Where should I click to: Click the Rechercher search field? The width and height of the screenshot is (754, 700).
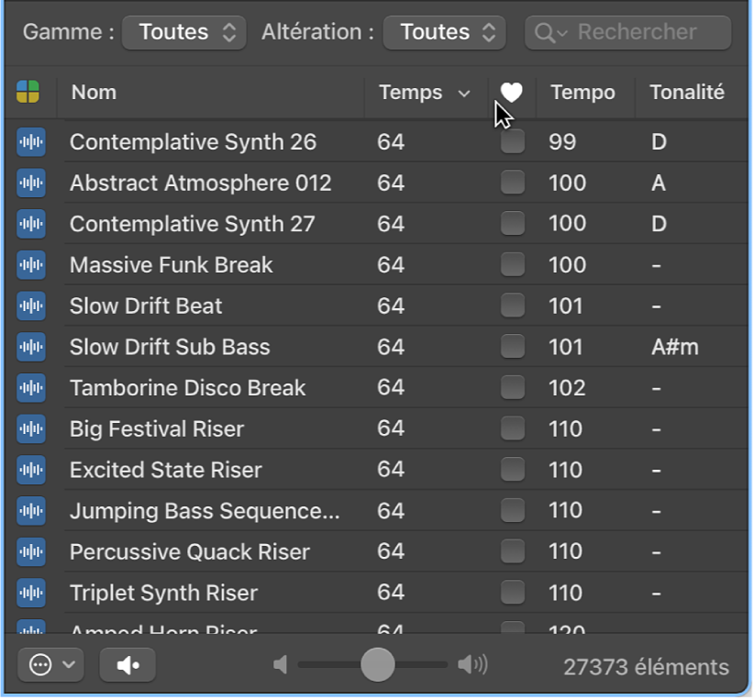tap(628, 33)
